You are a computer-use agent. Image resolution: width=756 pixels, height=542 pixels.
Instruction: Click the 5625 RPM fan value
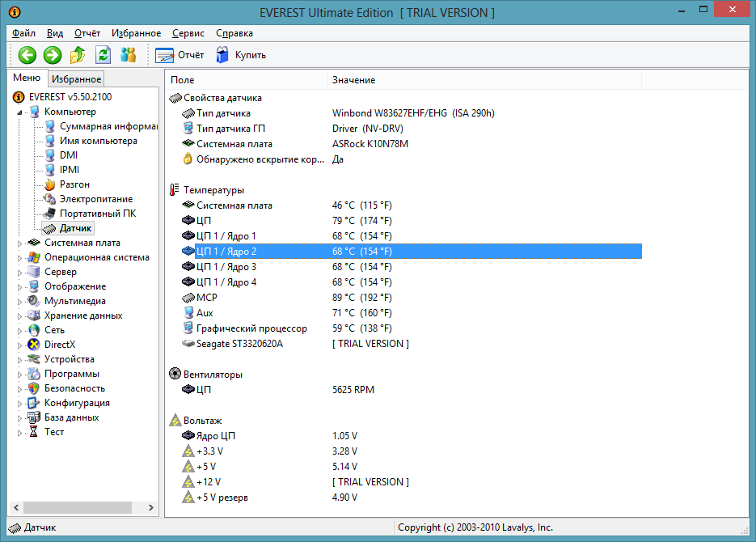[x=353, y=390]
